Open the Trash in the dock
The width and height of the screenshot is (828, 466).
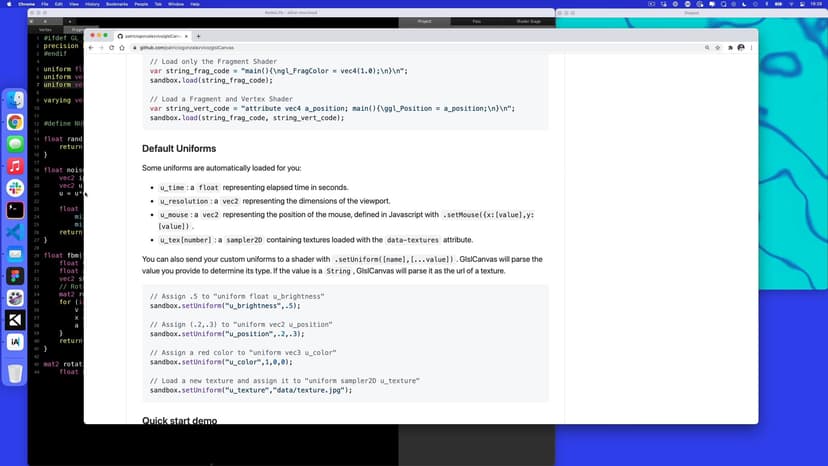pyautogui.click(x=15, y=373)
